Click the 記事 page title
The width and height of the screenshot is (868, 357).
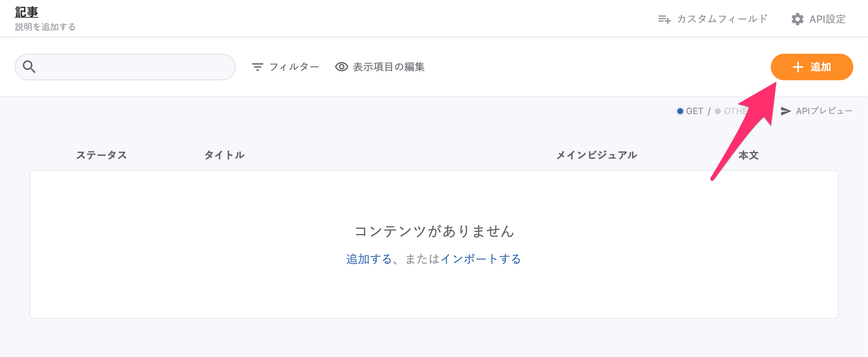click(27, 12)
